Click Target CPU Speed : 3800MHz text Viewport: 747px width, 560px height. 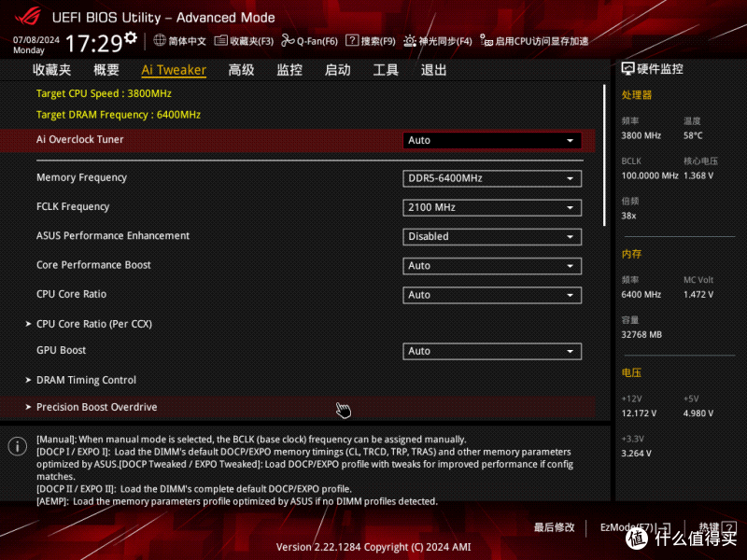104,93
